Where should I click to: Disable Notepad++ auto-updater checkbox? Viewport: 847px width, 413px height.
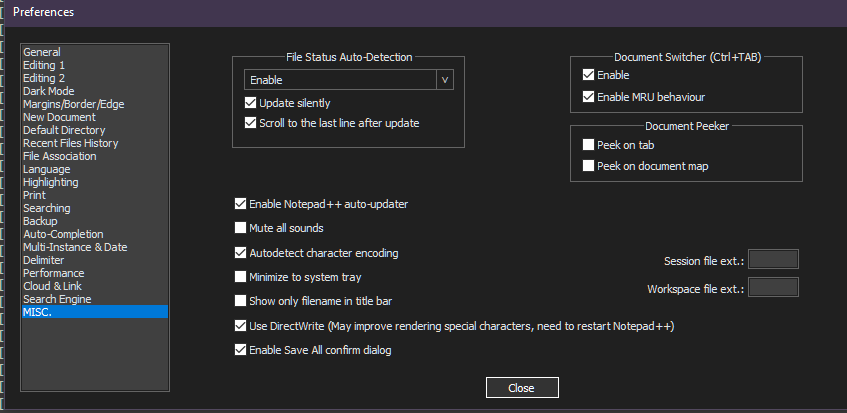pos(240,204)
